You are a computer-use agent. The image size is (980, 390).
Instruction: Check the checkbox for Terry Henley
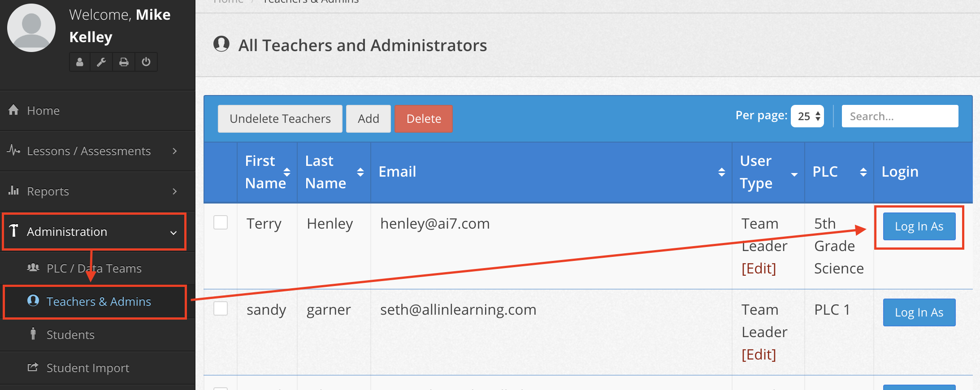pos(221,222)
